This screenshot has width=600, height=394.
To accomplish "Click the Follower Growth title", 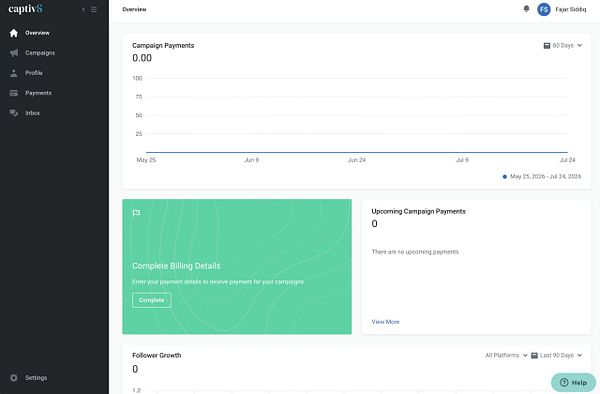I will click(157, 355).
